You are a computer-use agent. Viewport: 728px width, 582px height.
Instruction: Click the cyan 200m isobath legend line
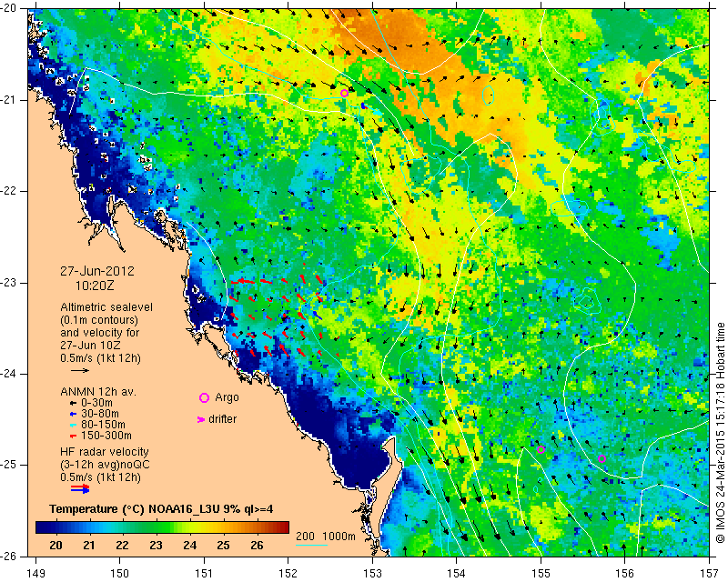click(x=311, y=545)
